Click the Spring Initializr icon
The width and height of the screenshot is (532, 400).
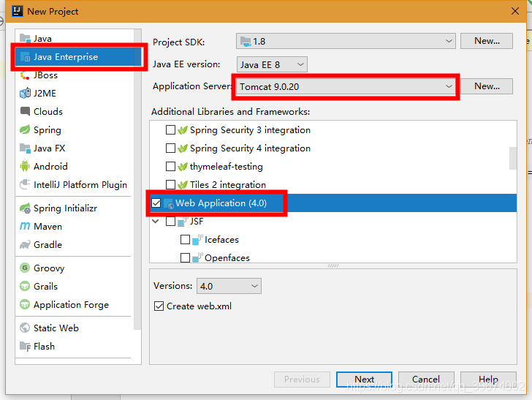coord(25,208)
